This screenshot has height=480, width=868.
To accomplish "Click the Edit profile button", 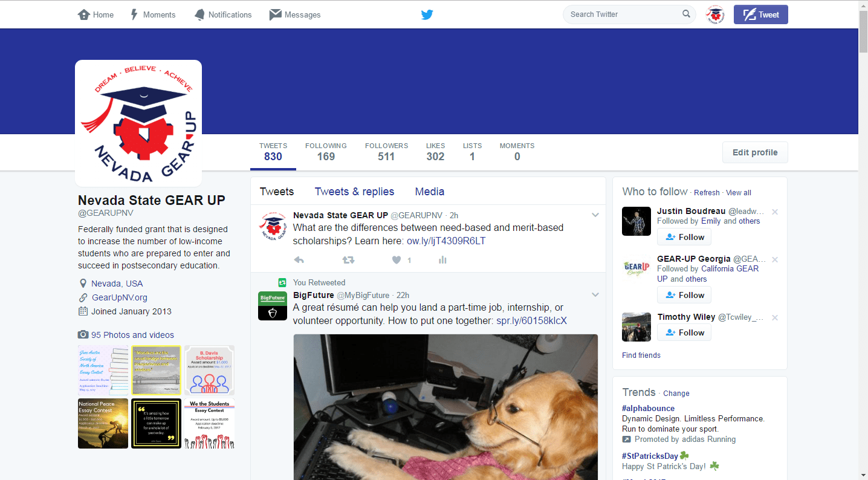I will click(755, 152).
